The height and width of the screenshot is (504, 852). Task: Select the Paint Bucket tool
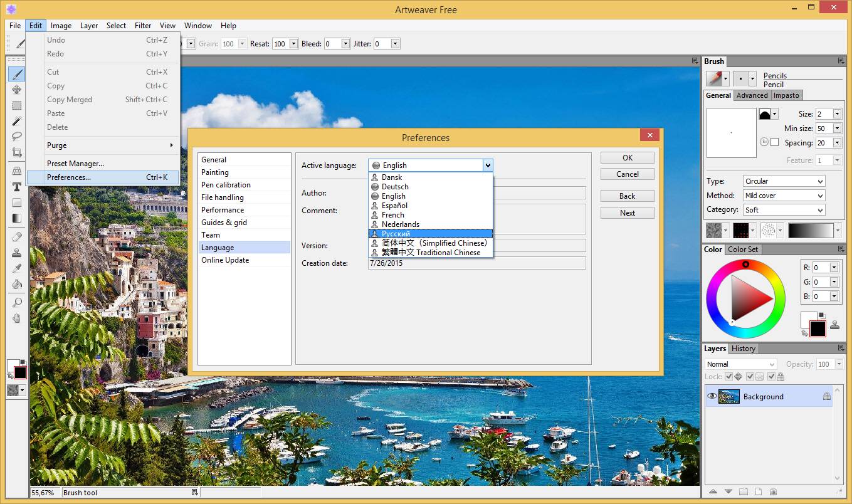(x=17, y=284)
